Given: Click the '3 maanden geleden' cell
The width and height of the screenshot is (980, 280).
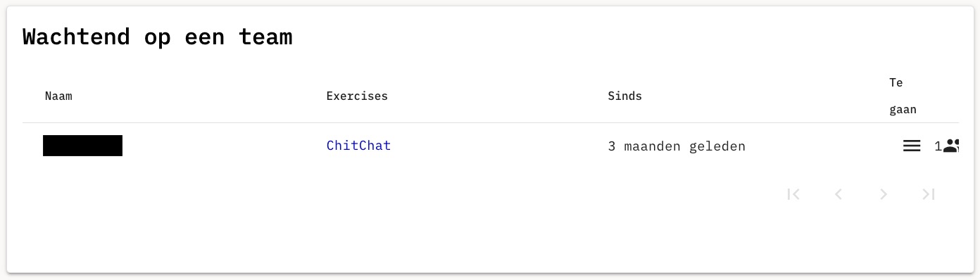Looking at the screenshot, I should point(677,146).
